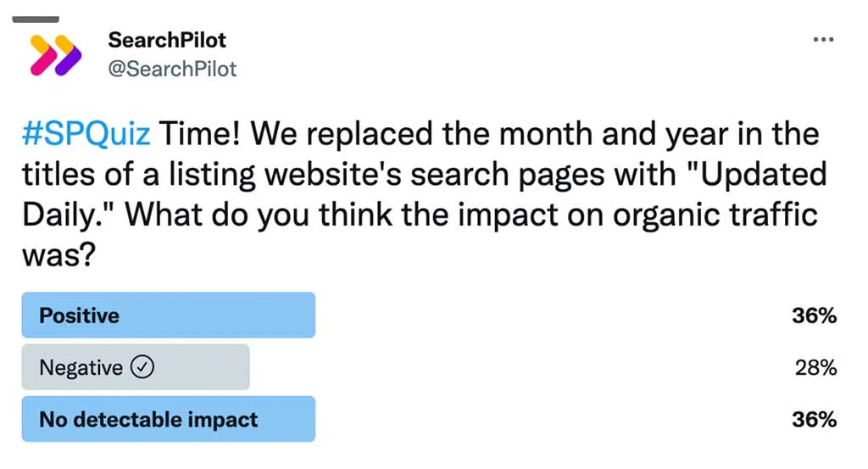Click the 36% result beside Positive
868x469 pixels.
coord(815,315)
